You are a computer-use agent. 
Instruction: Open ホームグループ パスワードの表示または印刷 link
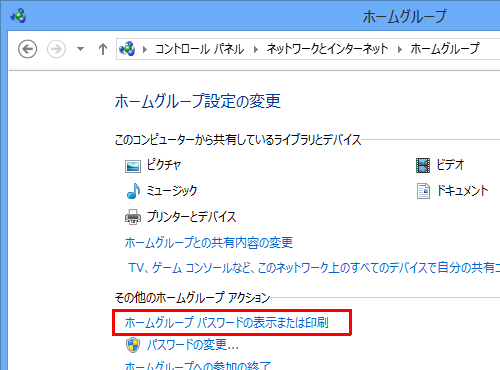coord(227,322)
